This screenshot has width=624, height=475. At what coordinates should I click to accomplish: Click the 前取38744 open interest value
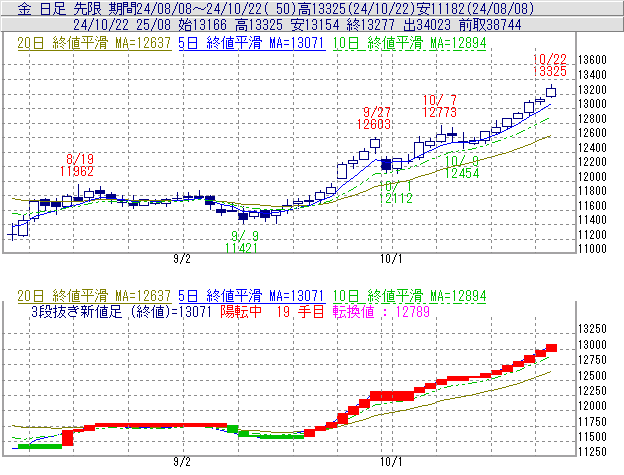tap(490, 25)
